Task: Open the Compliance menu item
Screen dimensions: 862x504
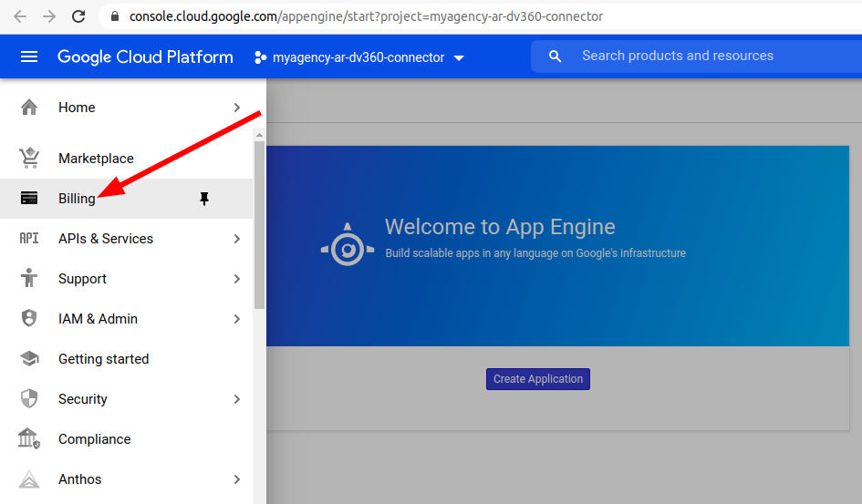Action: tap(127, 438)
